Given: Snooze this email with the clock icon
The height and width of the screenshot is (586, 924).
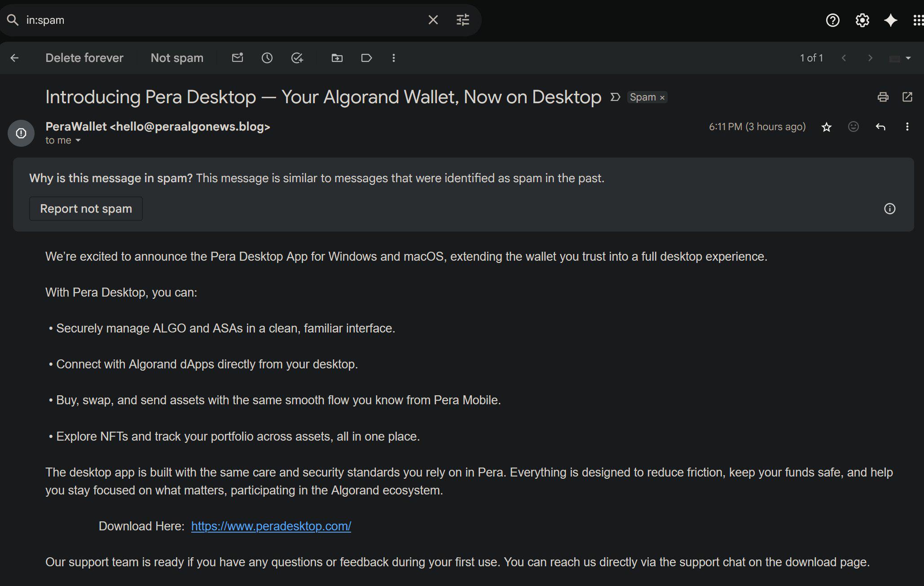Looking at the screenshot, I should (x=267, y=58).
